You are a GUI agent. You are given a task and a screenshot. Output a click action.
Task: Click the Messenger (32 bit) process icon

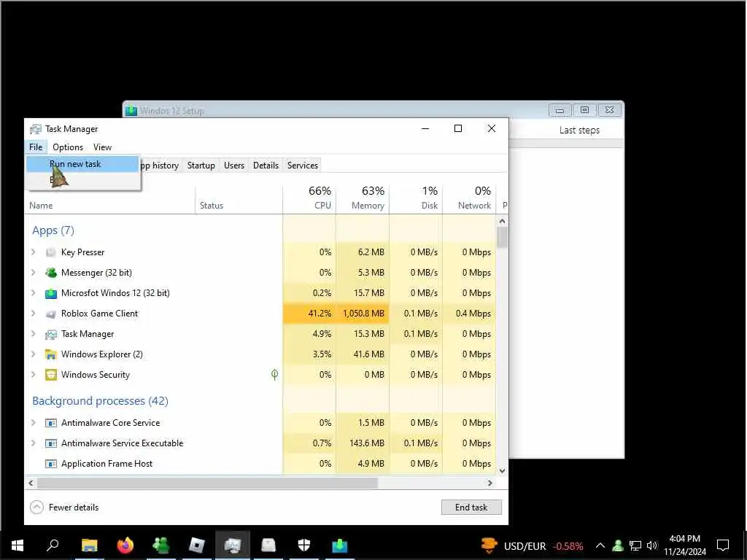click(50, 273)
